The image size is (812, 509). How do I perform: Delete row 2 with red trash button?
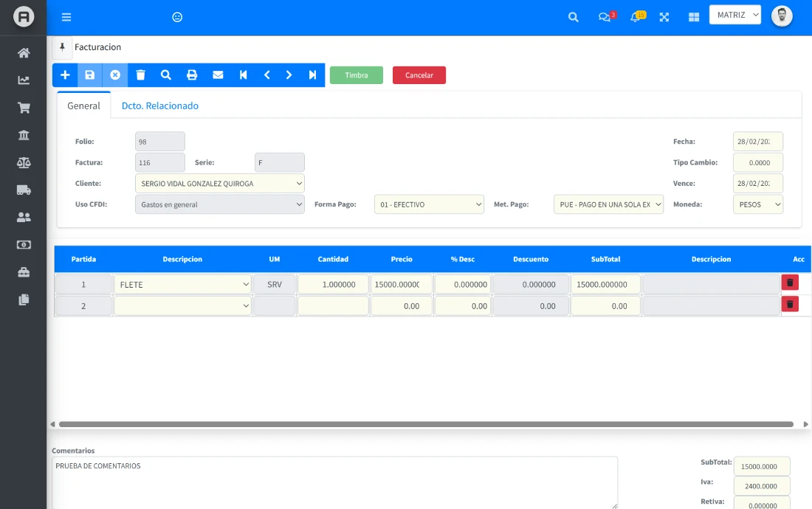click(790, 304)
